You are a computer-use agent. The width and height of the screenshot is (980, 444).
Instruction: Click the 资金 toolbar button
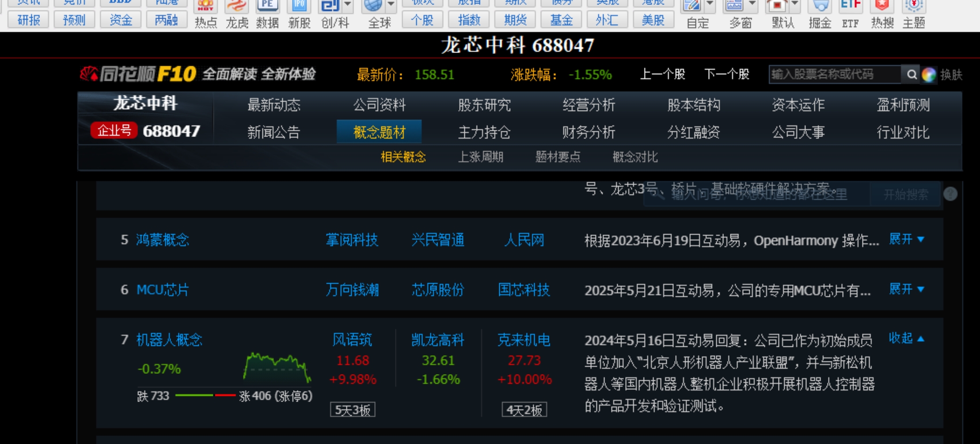[x=121, y=20]
